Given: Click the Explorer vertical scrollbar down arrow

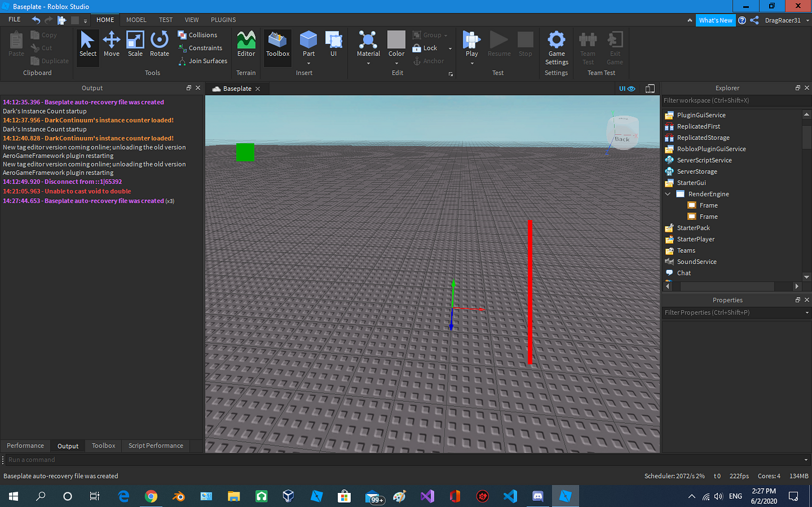Looking at the screenshot, I should [x=806, y=276].
